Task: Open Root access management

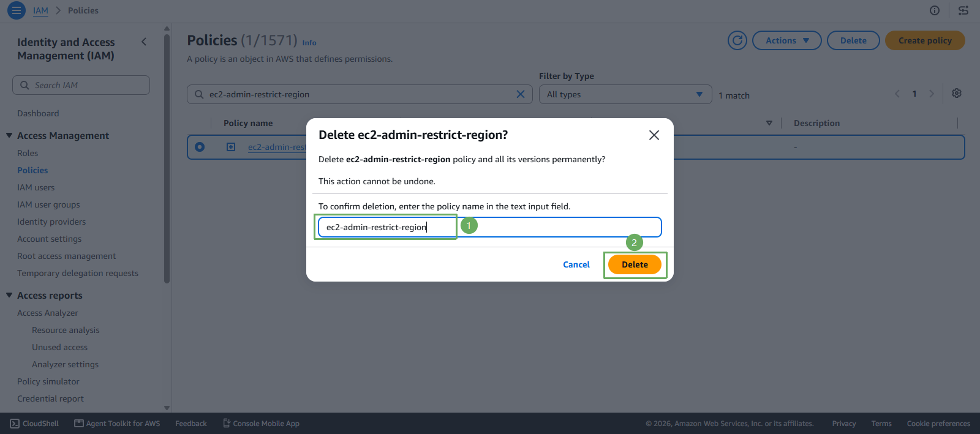Action: [66, 256]
